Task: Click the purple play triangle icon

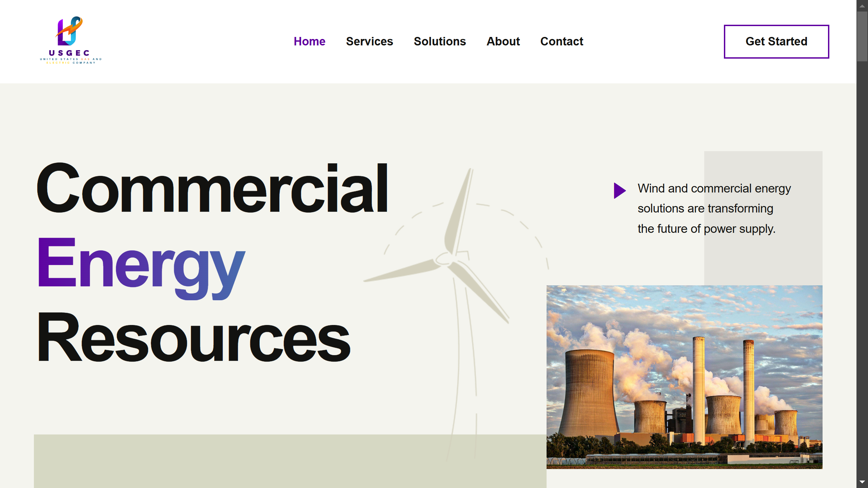Action: point(619,190)
